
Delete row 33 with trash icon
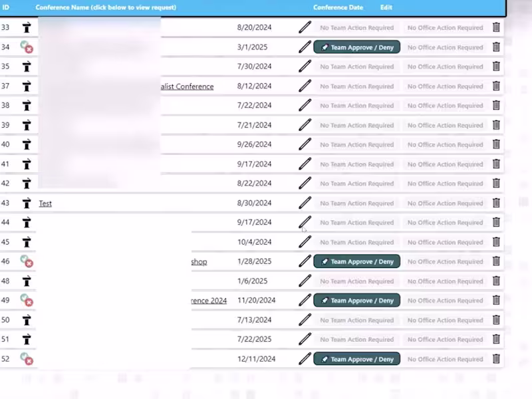coord(496,27)
